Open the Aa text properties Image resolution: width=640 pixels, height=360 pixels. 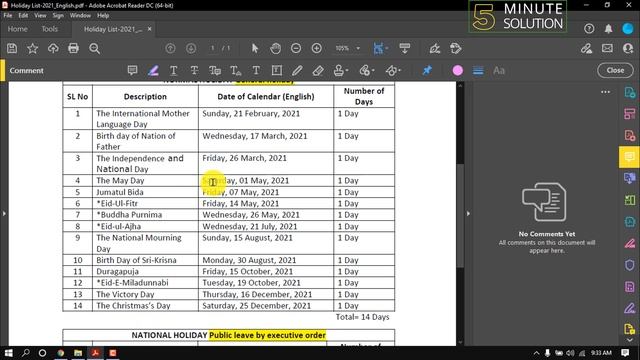tap(499, 71)
